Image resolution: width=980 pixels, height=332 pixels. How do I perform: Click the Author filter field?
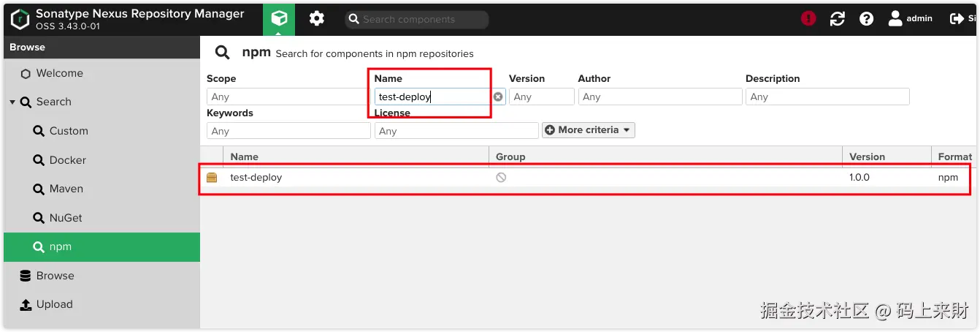pos(660,97)
